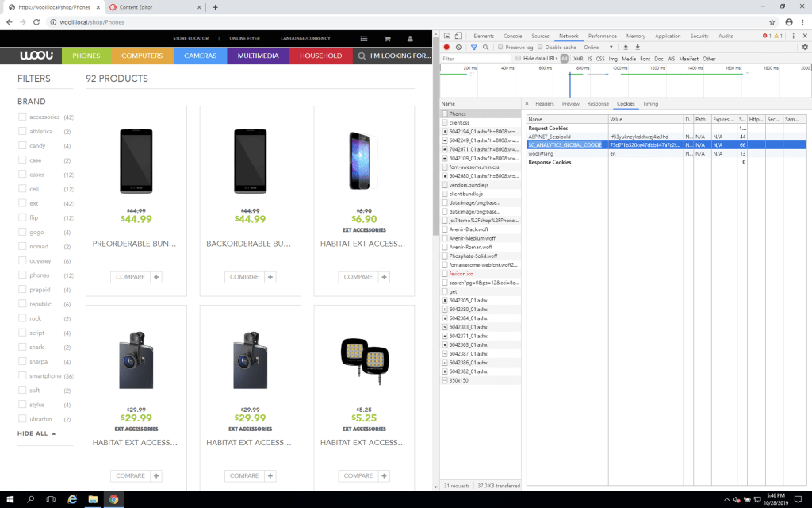Expand the 6042305_01.ashx request entry

446,301
